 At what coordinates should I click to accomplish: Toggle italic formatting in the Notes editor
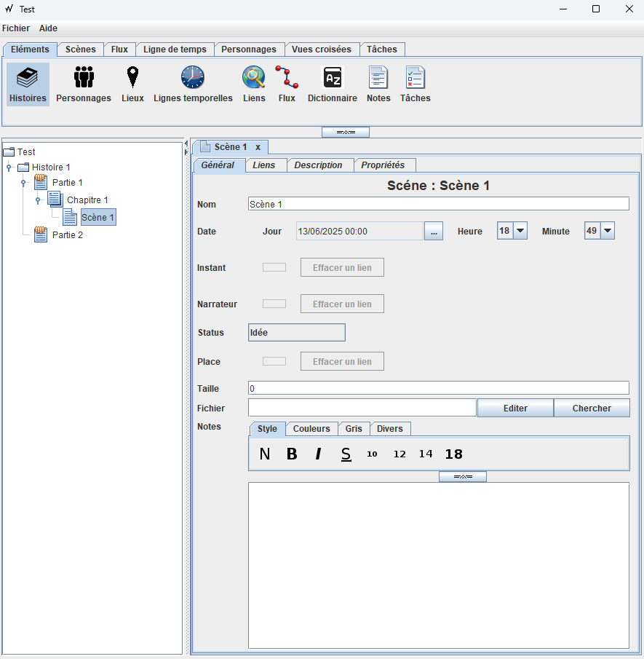coord(318,453)
